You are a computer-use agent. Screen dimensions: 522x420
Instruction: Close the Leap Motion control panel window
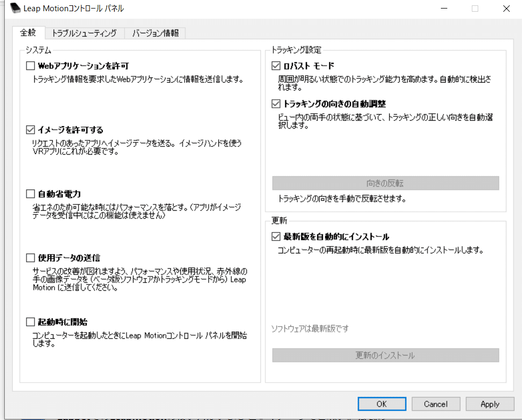[x=507, y=9]
